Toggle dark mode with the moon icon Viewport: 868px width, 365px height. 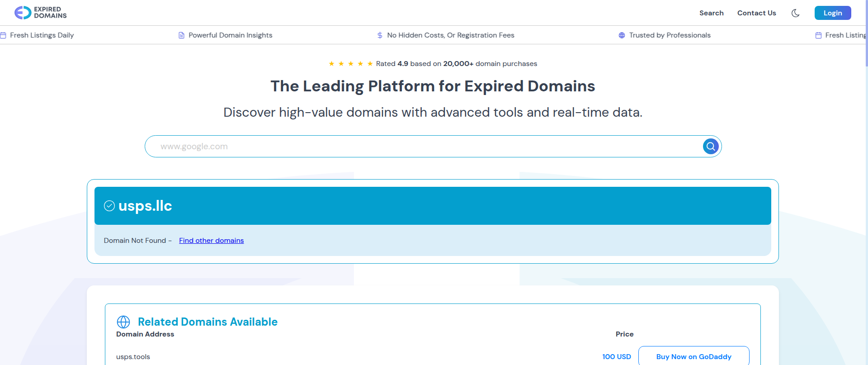click(x=796, y=13)
